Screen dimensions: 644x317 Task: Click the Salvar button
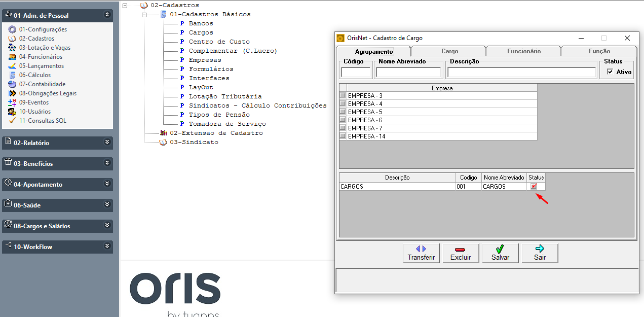[x=500, y=253]
